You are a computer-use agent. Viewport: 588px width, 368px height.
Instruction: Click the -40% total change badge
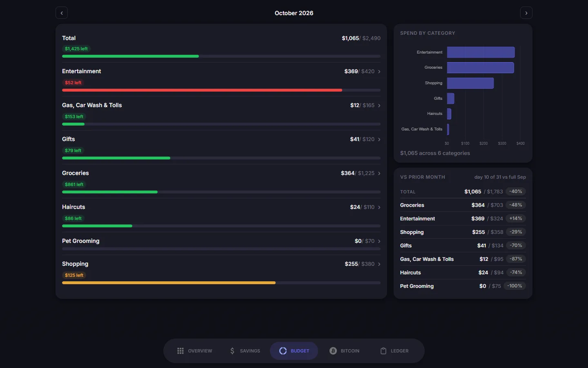(516, 191)
